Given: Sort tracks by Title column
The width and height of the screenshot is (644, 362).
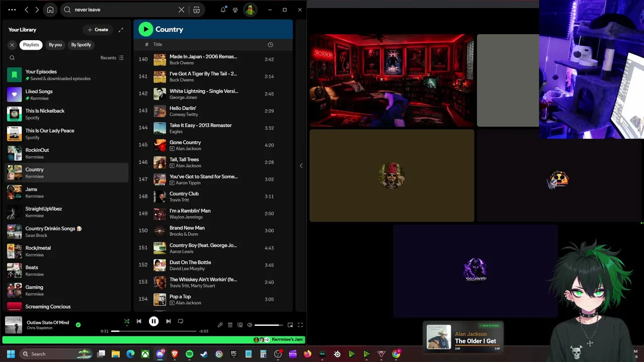Looking at the screenshot, I should [157, 45].
